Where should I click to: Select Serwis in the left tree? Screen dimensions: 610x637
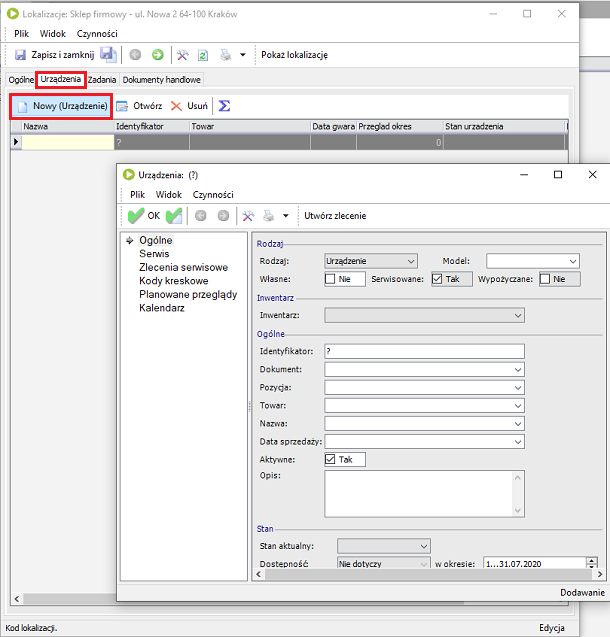click(154, 254)
